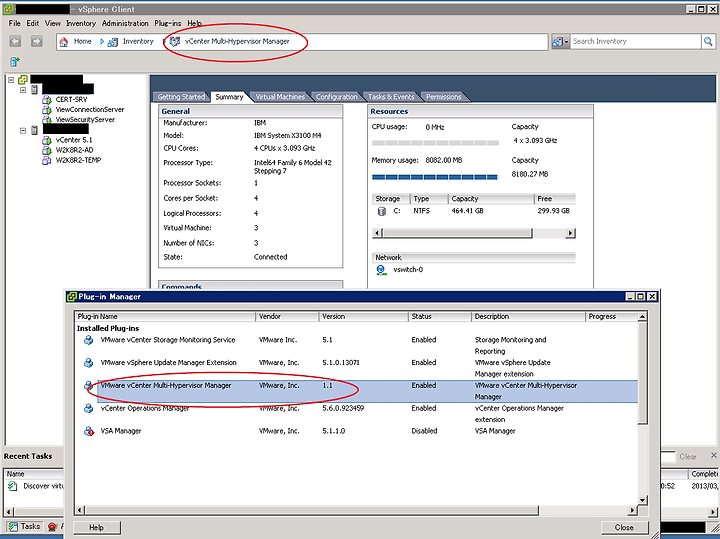Collapse the first host tree node
The image size is (720, 539).
click(23, 90)
